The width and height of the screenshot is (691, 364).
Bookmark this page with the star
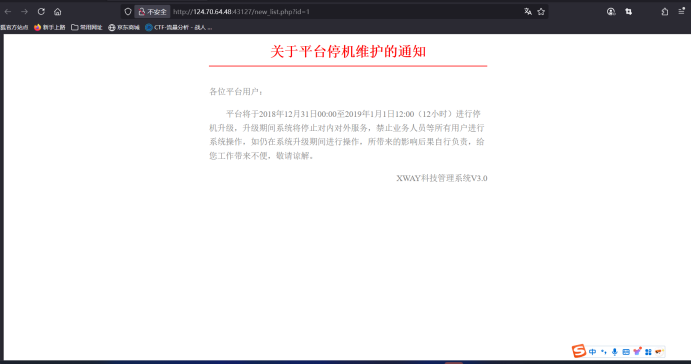pos(541,12)
